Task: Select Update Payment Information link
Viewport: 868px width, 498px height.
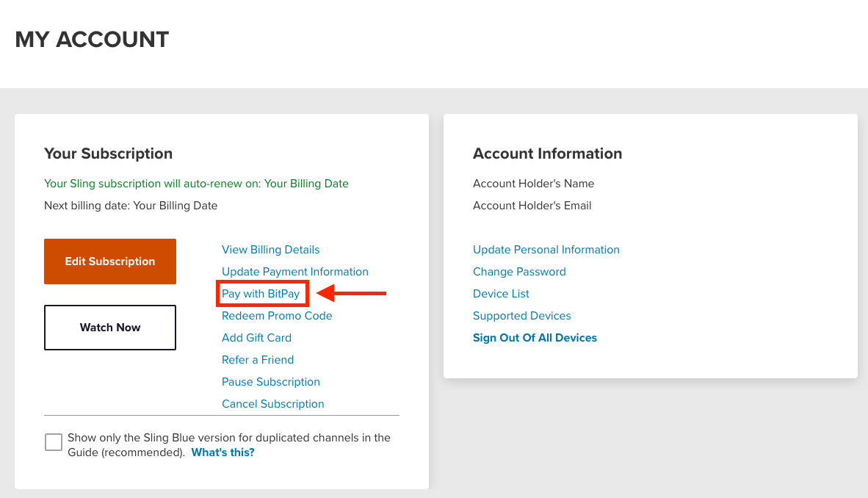Action: (x=295, y=272)
